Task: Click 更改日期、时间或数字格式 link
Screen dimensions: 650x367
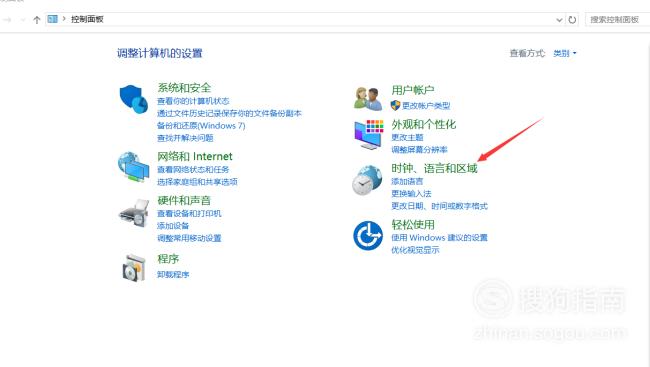Action: pos(439,206)
